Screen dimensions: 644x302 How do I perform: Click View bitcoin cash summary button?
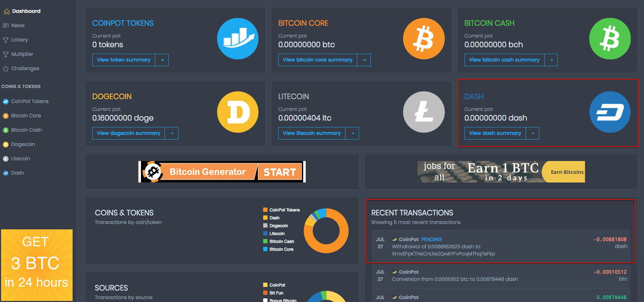click(x=504, y=60)
